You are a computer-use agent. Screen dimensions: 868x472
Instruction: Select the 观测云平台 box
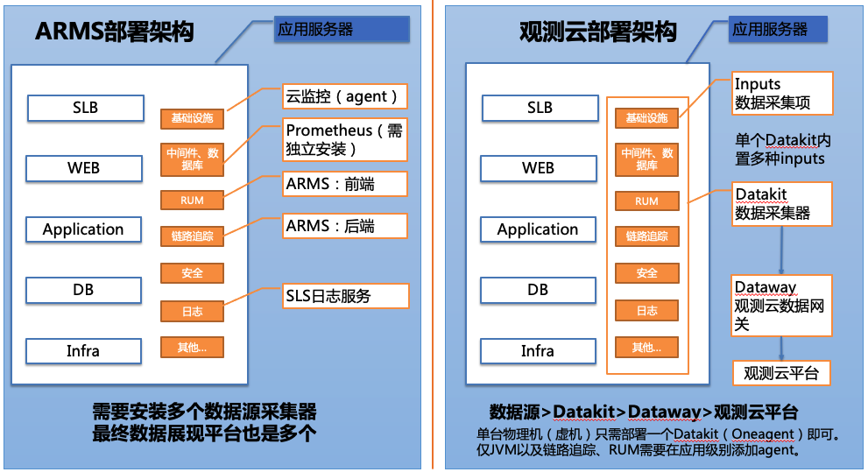click(781, 374)
